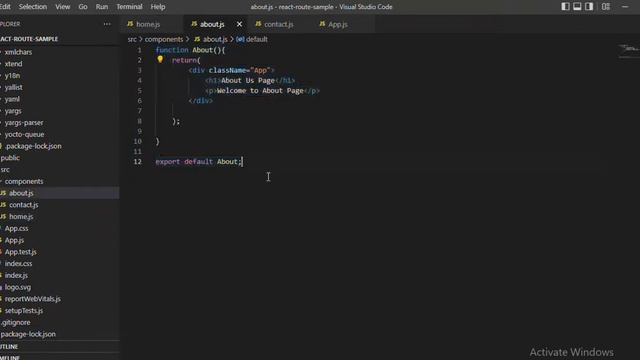Click the lightbulb quick-fix icon on line 2
Viewport: 640px width, 360px height.
[x=160, y=60]
